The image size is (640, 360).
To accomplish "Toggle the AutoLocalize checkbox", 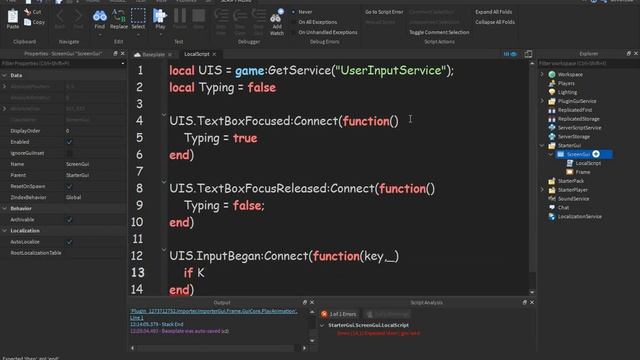I will [x=69, y=242].
